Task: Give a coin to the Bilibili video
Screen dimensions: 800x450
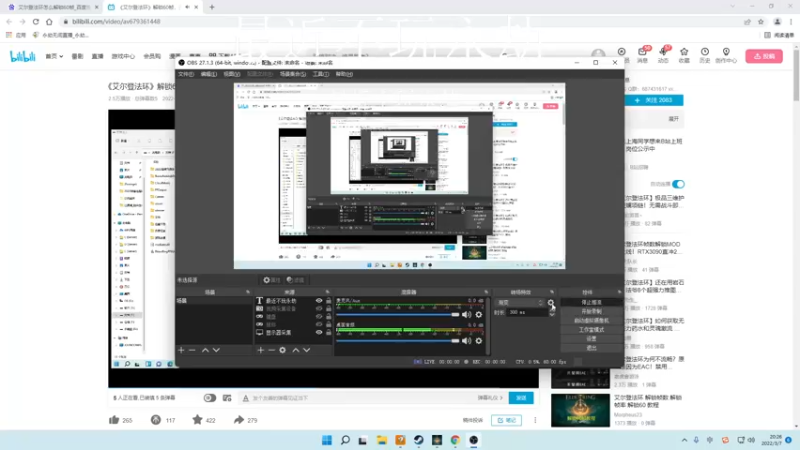Action: tap(156, 420)
